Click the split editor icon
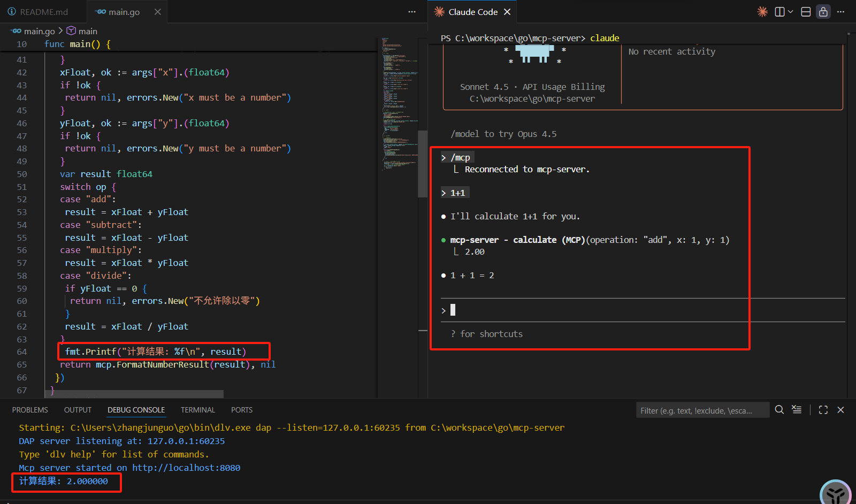The image size is (856, 504). pos(780,12)
